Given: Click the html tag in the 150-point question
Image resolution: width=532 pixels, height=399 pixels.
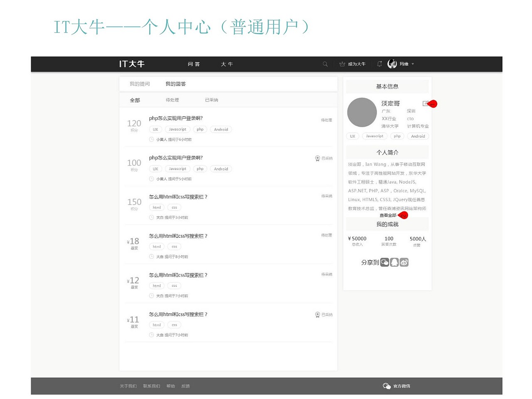Looking at the screenshot, I should coord(157,207).
